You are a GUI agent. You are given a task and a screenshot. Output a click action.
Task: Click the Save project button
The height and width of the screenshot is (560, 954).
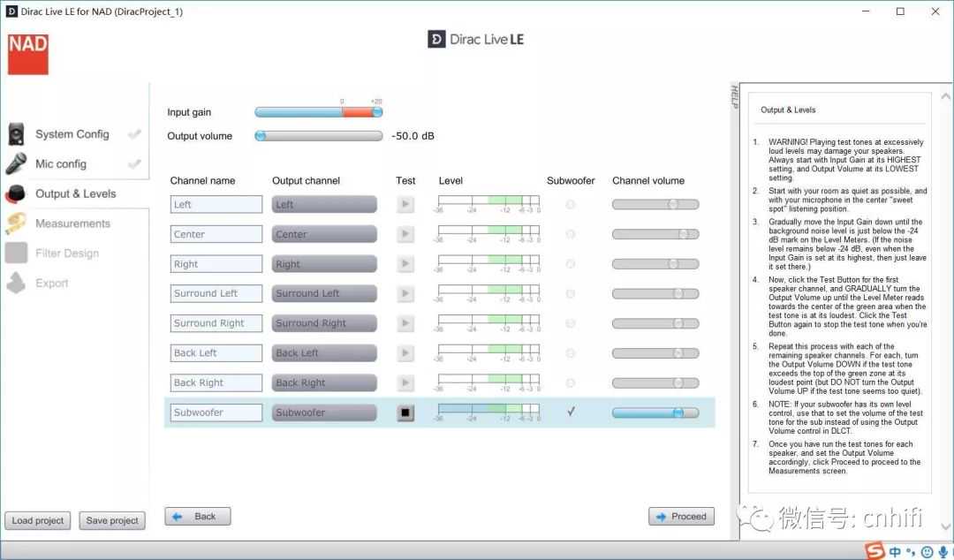pos(112,520)
